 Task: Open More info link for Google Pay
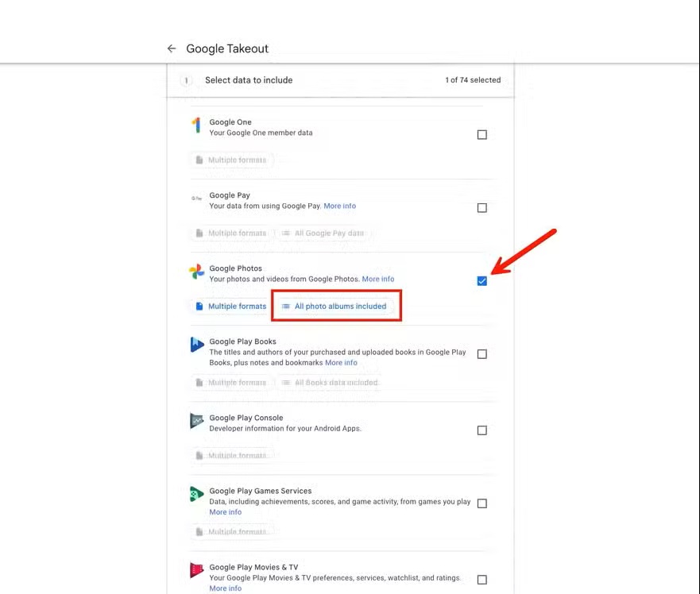point(339,206)
